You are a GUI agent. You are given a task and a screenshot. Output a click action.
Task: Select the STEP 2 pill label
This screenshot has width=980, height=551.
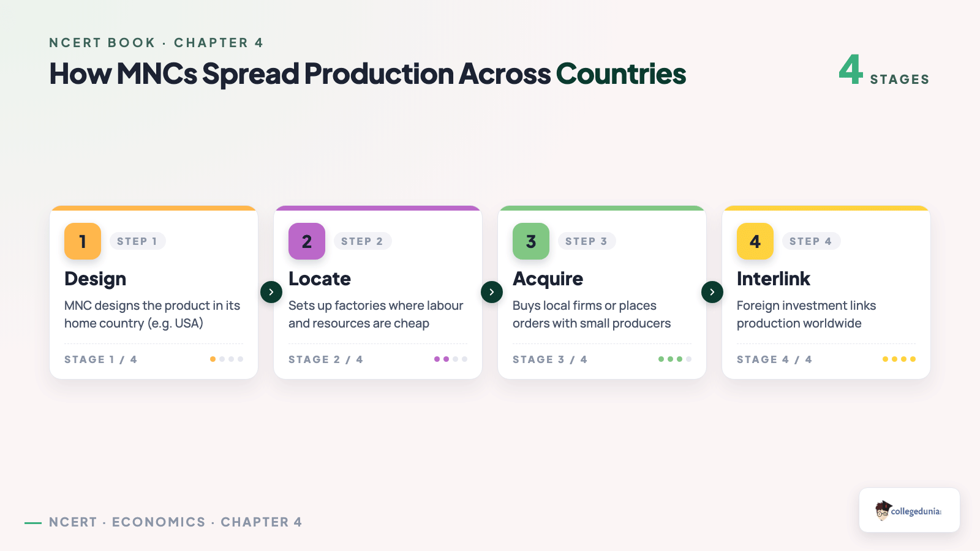click(362, 241)
